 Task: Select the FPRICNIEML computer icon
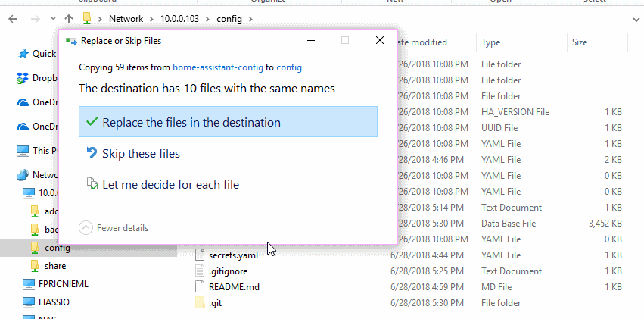pyautogui.click(x=28, y=285)
